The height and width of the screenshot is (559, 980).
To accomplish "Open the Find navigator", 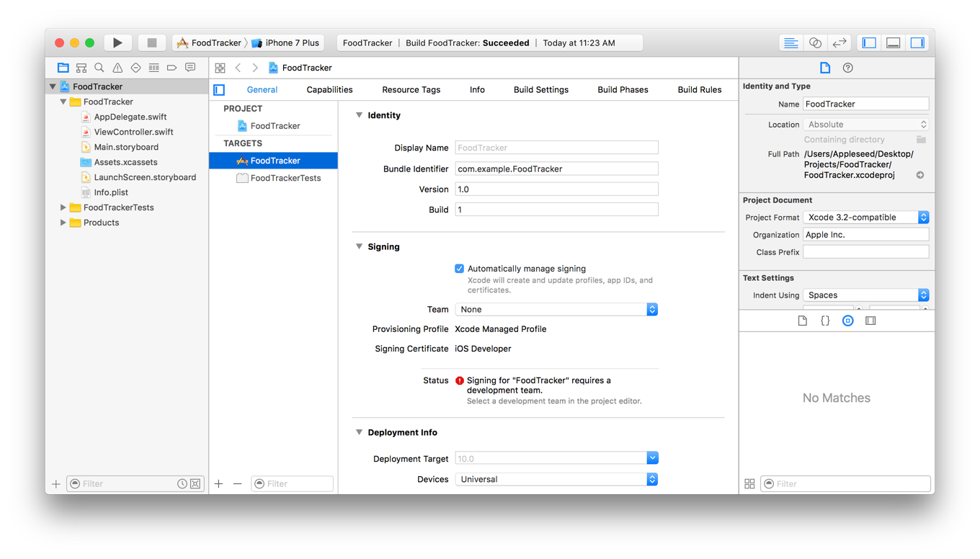I will pyautogui.click(x=99, y=68).
